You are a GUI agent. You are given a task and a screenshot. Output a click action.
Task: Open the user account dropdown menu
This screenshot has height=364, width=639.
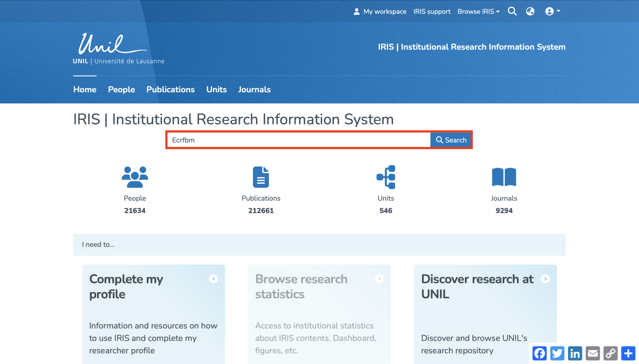(552, 11)
